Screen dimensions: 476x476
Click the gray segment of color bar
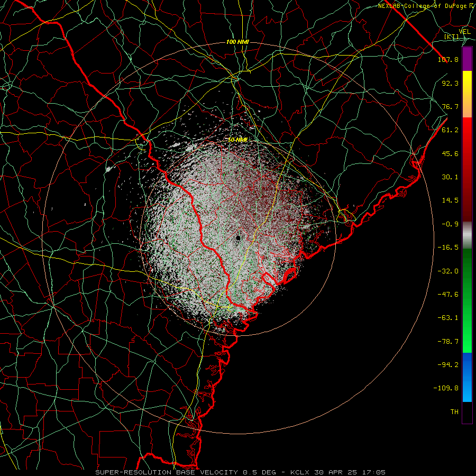click(x=467, y=235)
